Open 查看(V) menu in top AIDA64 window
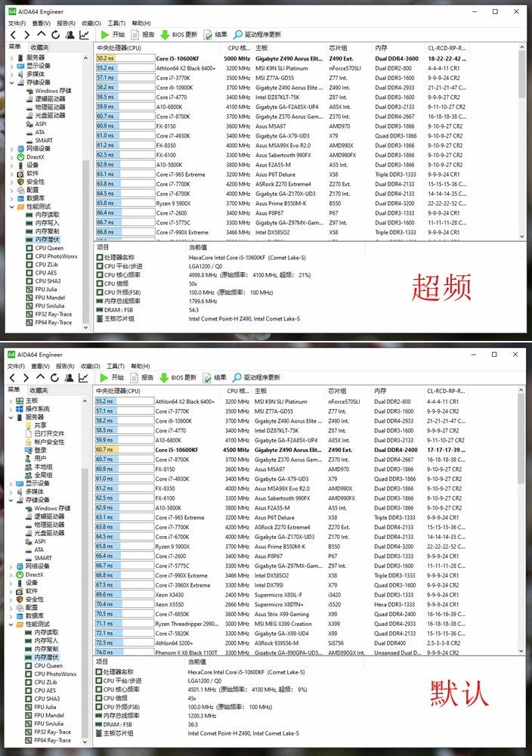The width and height of the screenshot is (532, 756). 42,23
